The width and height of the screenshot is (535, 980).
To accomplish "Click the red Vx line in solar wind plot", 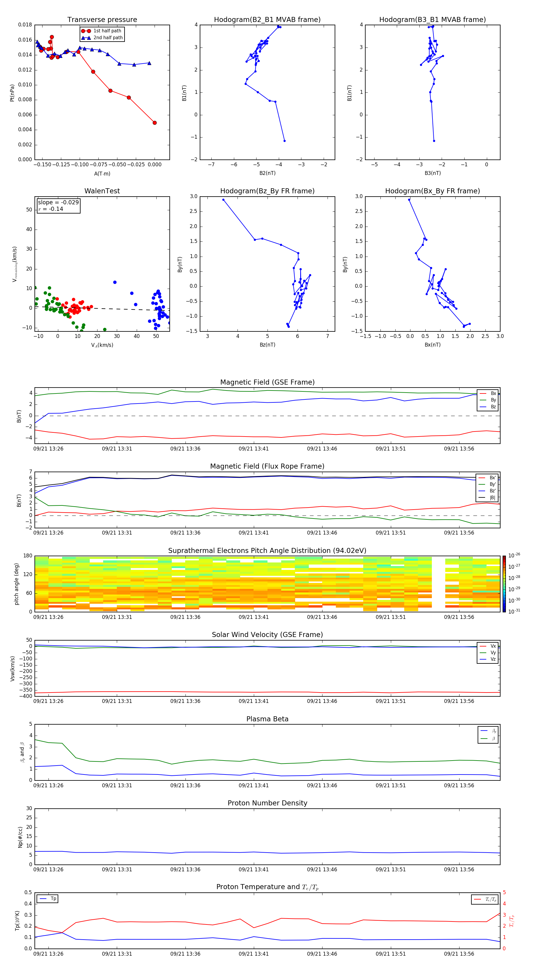I will click(x=267, y=692).
